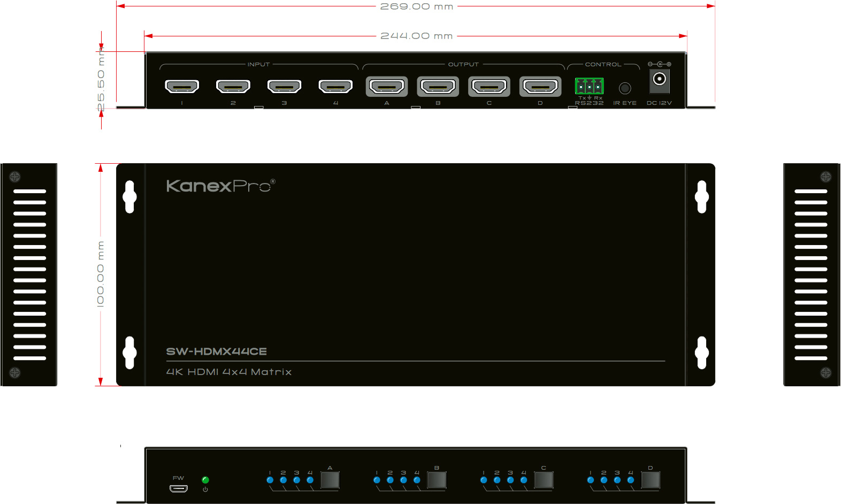Click HDMI output port B
This screenshot has width=841, height=504.
(438, 86)
